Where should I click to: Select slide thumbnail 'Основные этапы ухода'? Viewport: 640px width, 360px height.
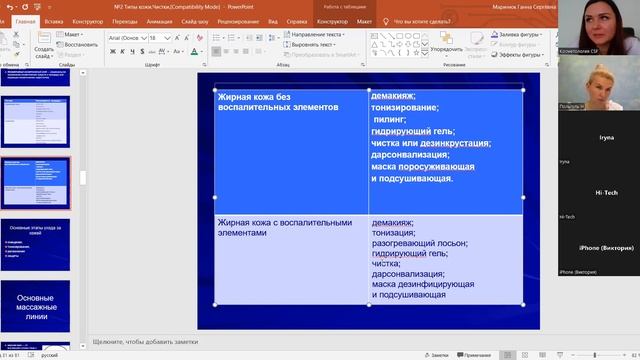tap(36, 244)
